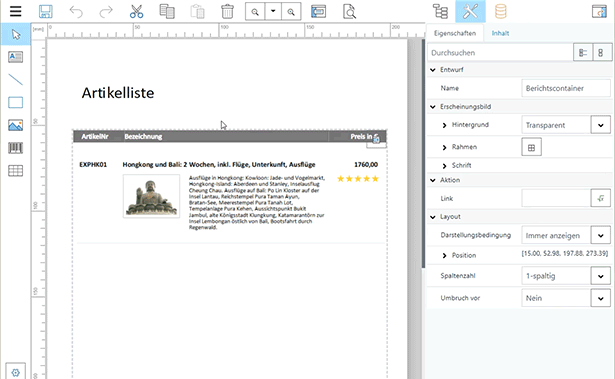Delete selection with the trash icon
This screenshot has height=379, width=615.
[x=227, y=11]
